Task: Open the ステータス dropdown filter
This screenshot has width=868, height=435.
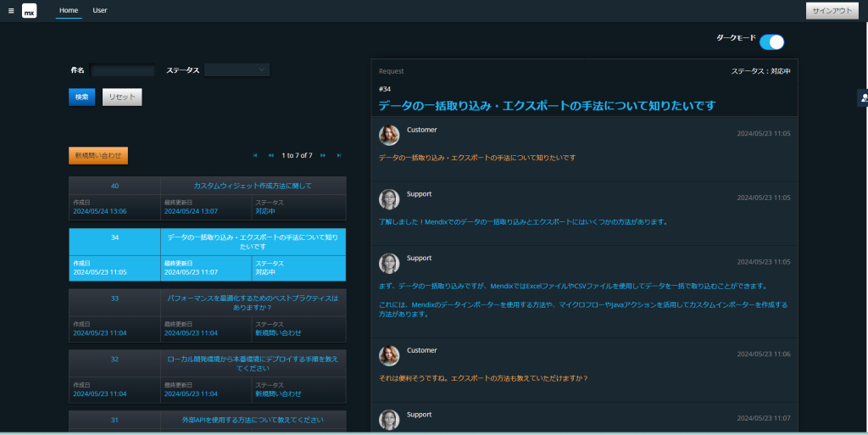Action: (x=236, y=70)
